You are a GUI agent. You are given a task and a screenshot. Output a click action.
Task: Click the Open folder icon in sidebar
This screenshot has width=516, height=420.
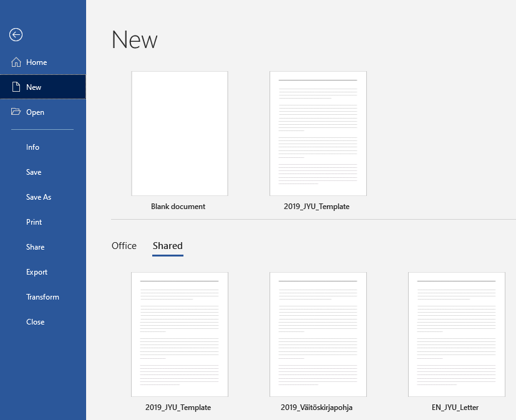16,112
